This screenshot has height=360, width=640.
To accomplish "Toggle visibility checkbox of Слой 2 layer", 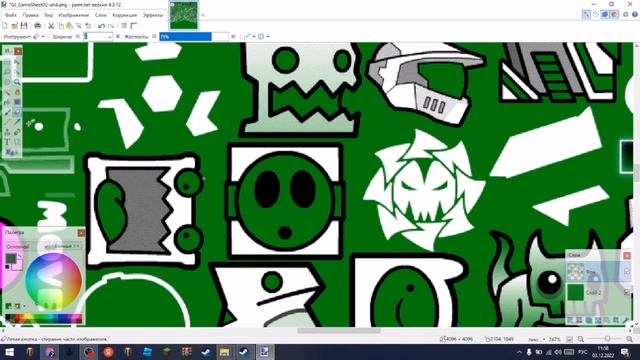I will click(x=627, y=292).
